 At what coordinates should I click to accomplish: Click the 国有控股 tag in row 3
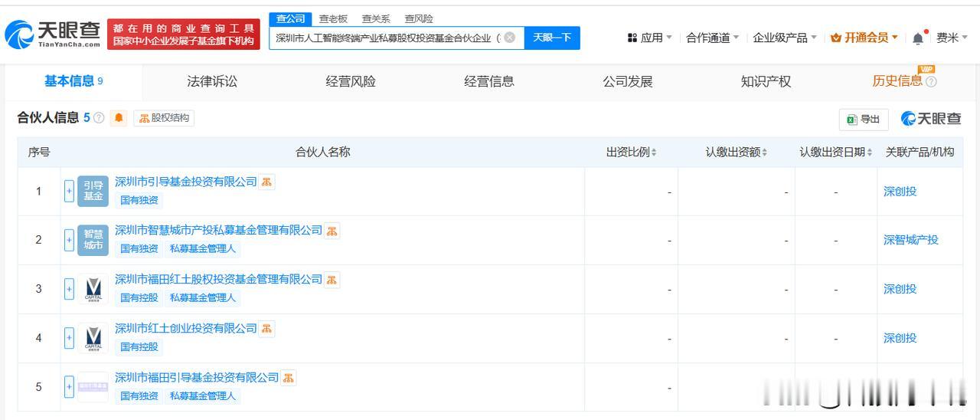(x=139, y=298)
